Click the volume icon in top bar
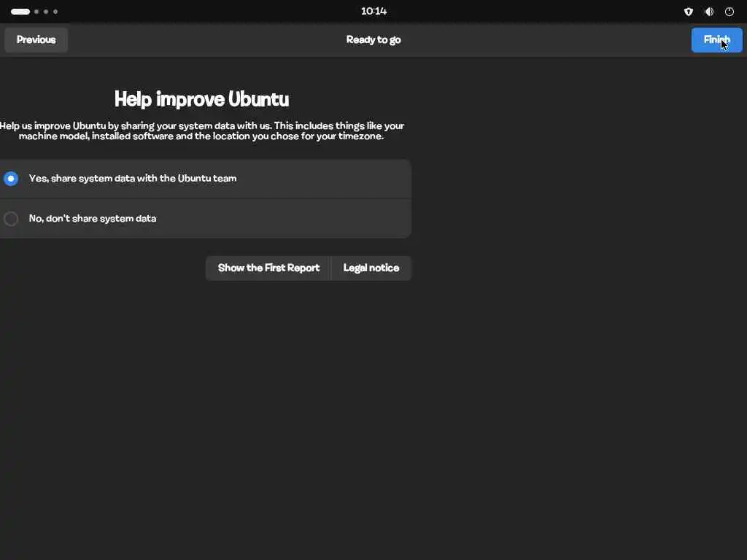The height and width of the screenshot is (560, 747). (709, 12)
